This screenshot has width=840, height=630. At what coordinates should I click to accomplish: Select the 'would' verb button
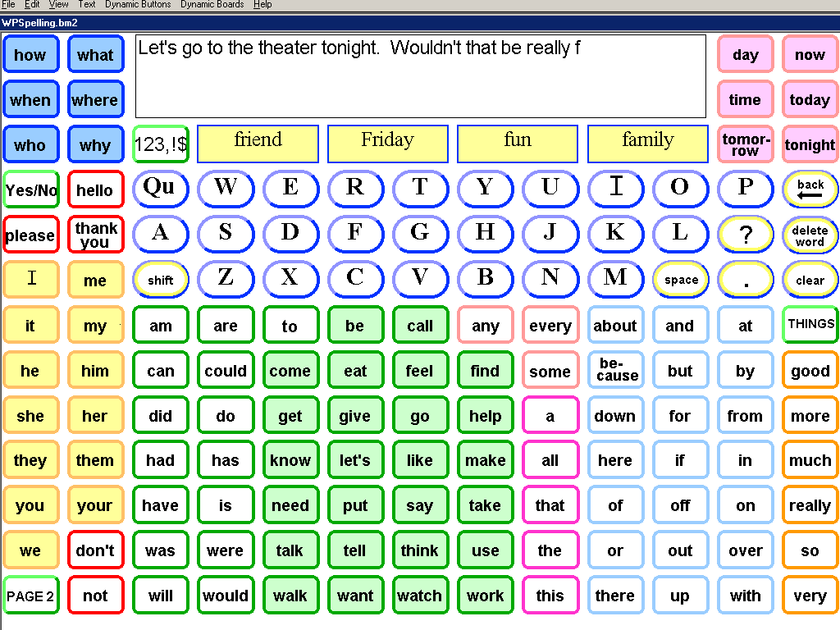pyautogui.click(x=226, y=596)
